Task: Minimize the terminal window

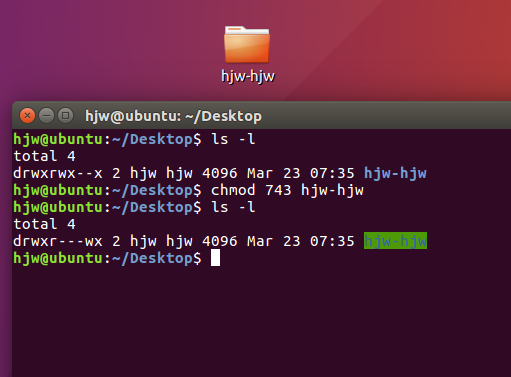Action: [x=46, y=116]
